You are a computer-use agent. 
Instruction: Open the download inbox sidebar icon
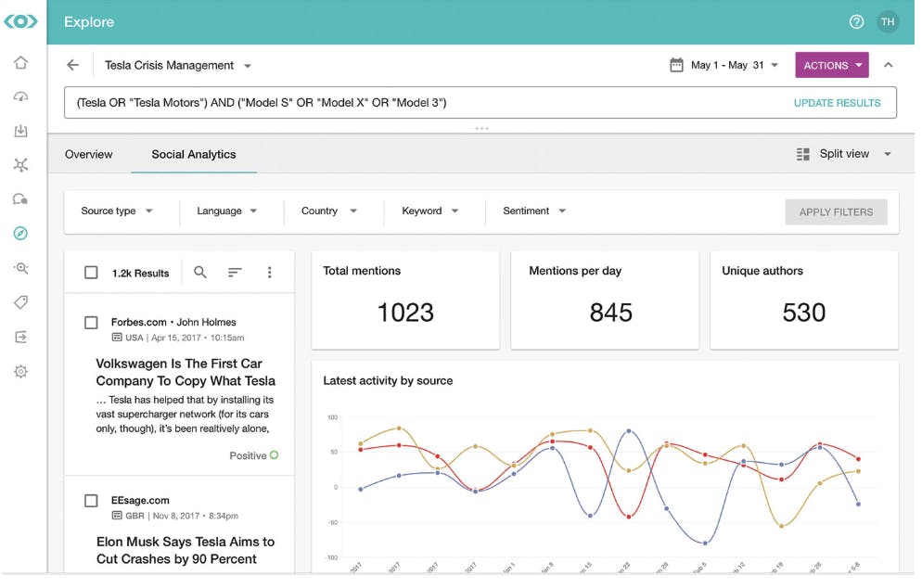20,131
